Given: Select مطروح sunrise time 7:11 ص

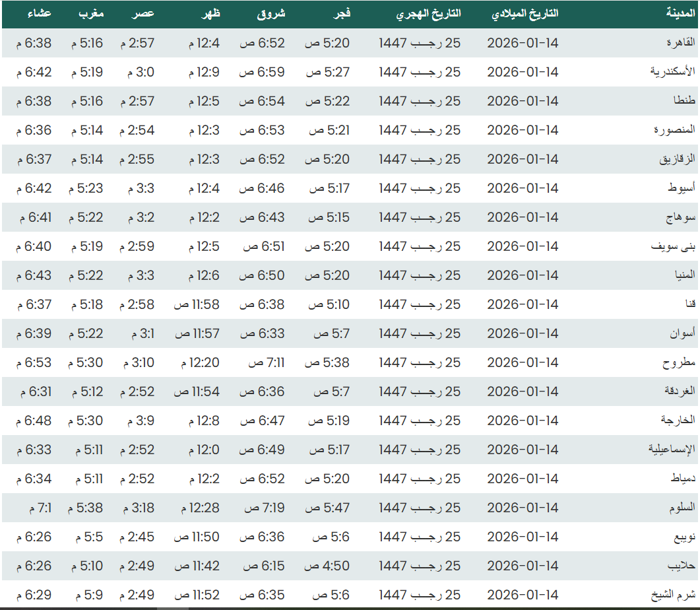Looking at the screenshot, I should pos(266,362).
